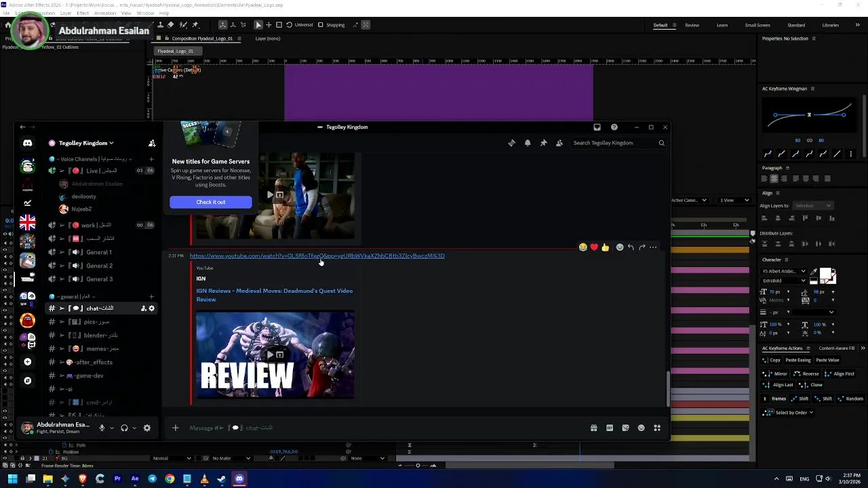Send a gift icon in message bar
The image size is (868, 488).
[594, 428]
